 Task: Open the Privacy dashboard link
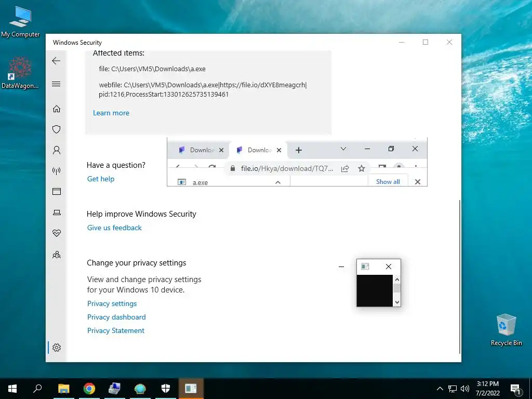(116, 317)
